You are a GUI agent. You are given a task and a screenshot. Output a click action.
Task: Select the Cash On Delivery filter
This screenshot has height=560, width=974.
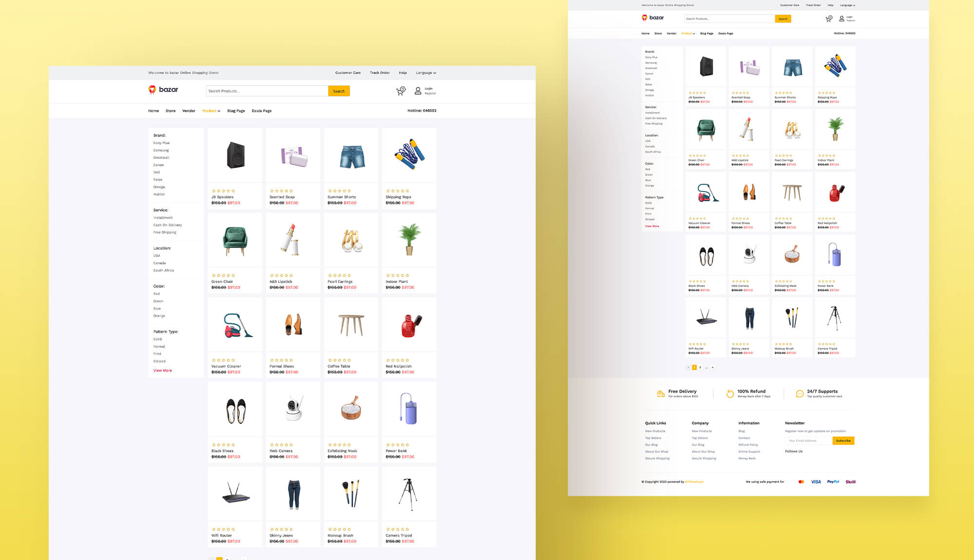167,225
